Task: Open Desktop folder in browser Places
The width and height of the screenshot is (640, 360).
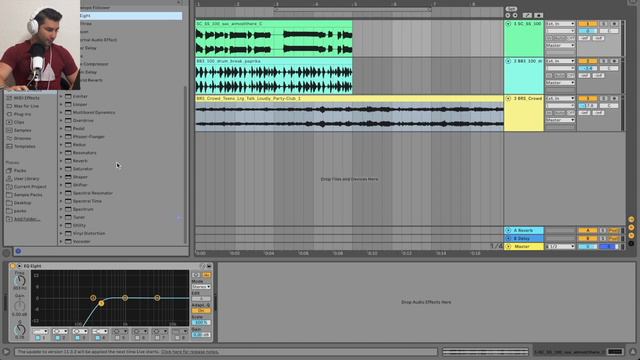Action: point(22,203)
